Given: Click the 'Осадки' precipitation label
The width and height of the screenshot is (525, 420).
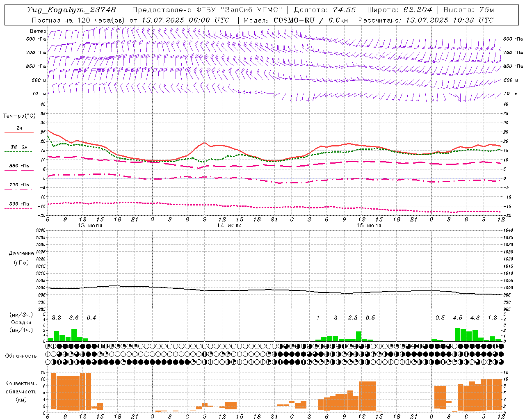Looking at the screenshot, I should [21, 322].
